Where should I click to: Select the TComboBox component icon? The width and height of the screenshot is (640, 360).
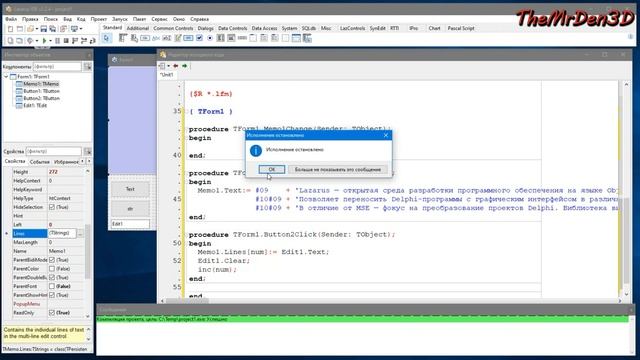click(231, 38)
